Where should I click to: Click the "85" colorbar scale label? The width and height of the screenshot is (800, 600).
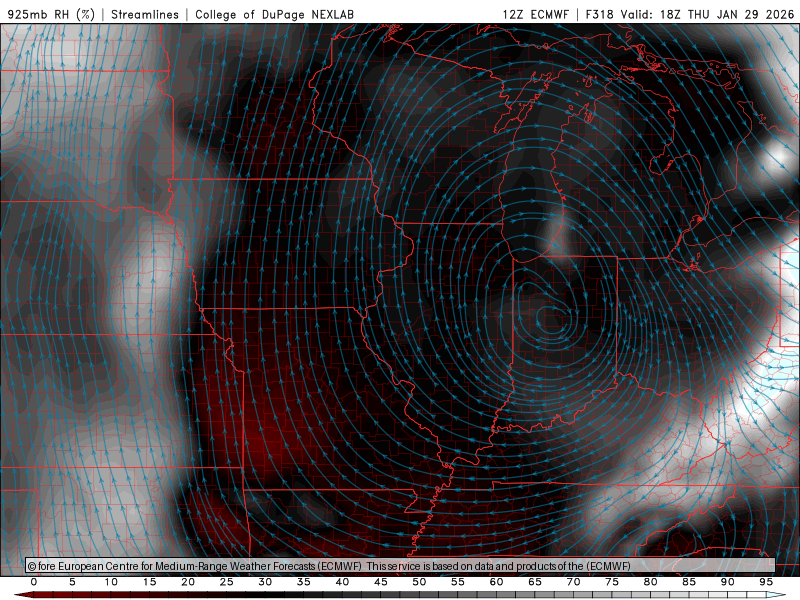click(689, 582)
